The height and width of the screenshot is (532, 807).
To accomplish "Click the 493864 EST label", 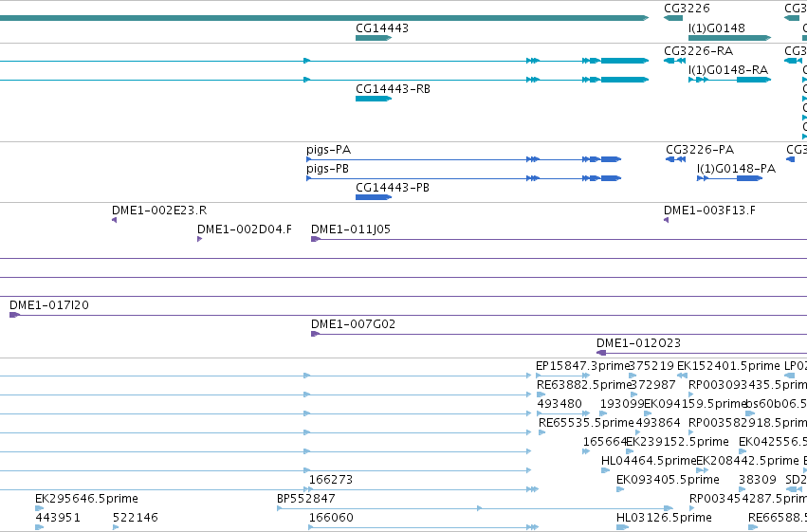I will pos(658,423).
